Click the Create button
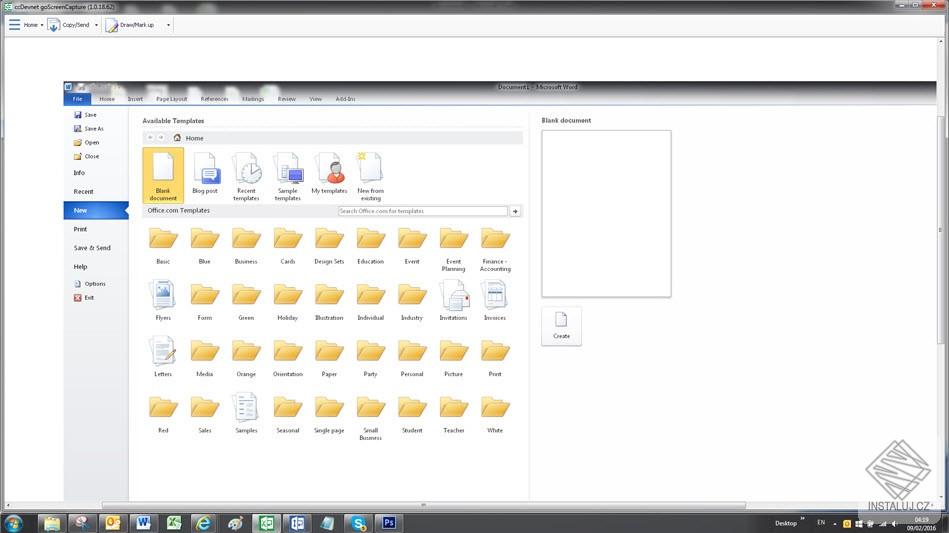 pyautogui.click(x=561, y=325)
